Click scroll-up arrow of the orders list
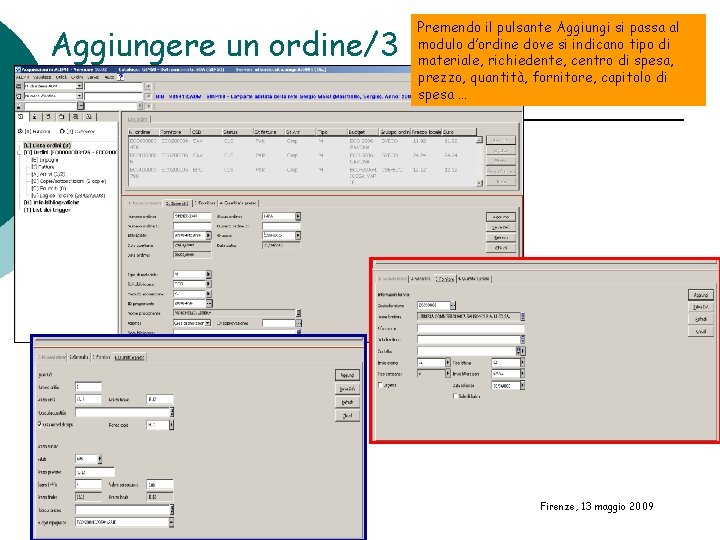Screen dimensions: 720x540 (479, 140)
